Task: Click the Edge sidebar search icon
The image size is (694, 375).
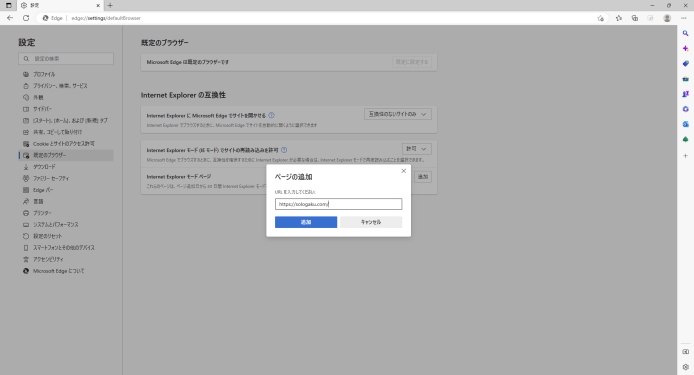Action: [x=686, y=33]
